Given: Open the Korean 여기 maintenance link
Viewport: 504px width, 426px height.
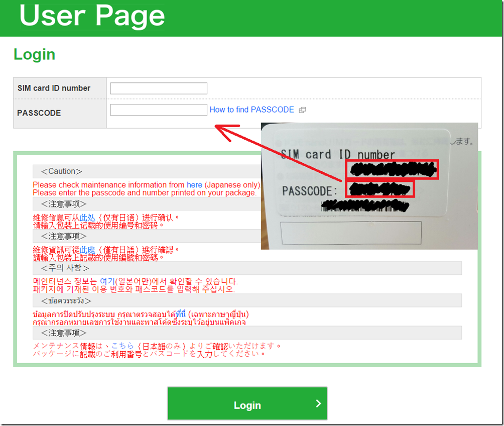Looking at the screenshot, I should pyautogui.click(x=107, y=281).
